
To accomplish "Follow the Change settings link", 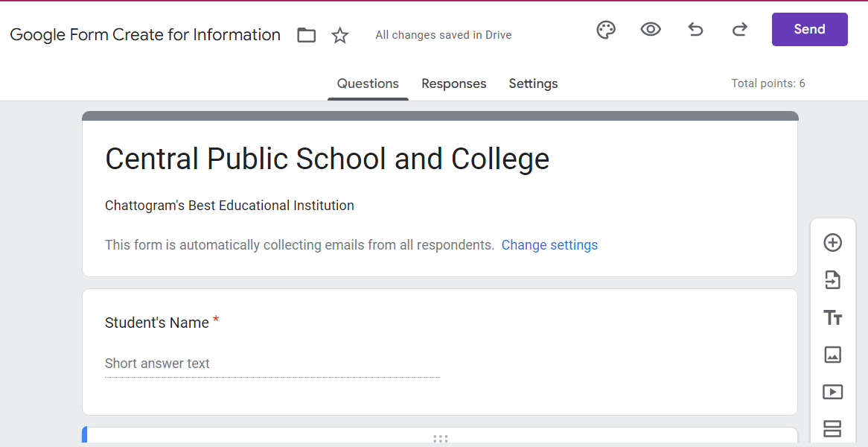I will (x=549, y=245).
